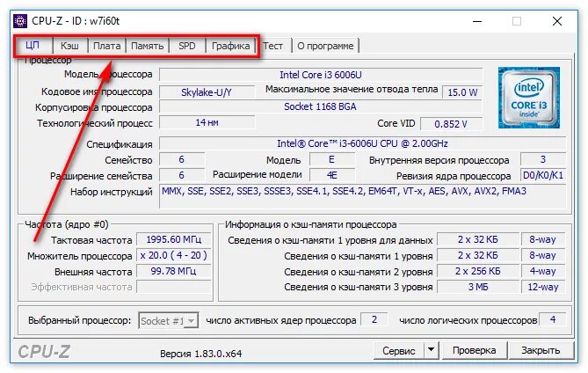Screen dimensions: 588x373
Task: Click the Набор инструкций label
Action: pos(112,192)
